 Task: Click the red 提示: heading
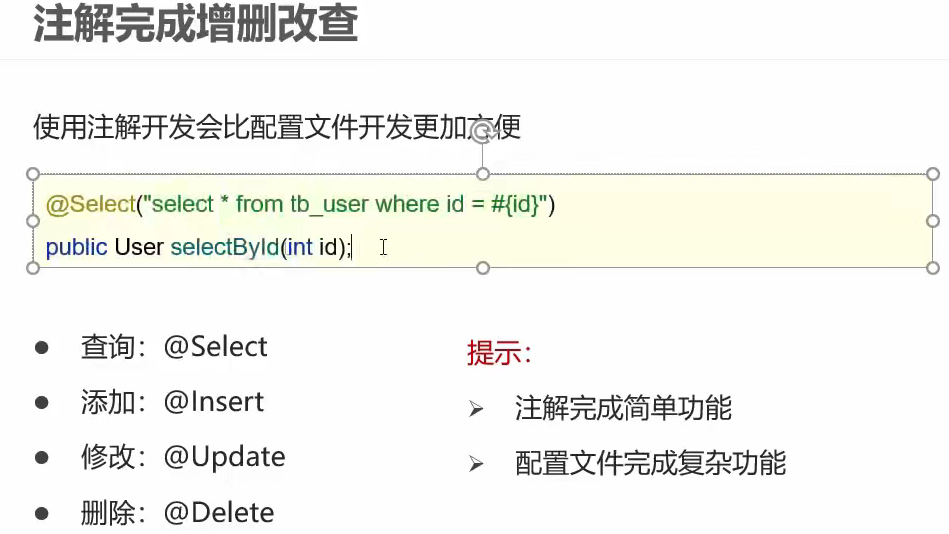click(499, 352)
